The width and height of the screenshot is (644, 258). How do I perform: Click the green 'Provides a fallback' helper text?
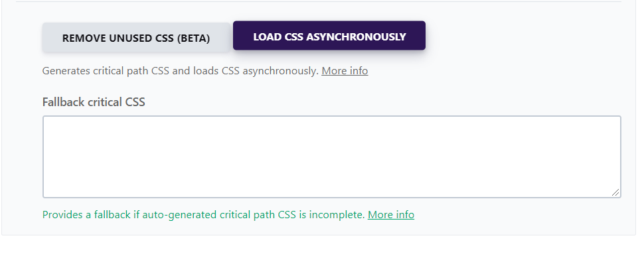[x=204, y=215]
